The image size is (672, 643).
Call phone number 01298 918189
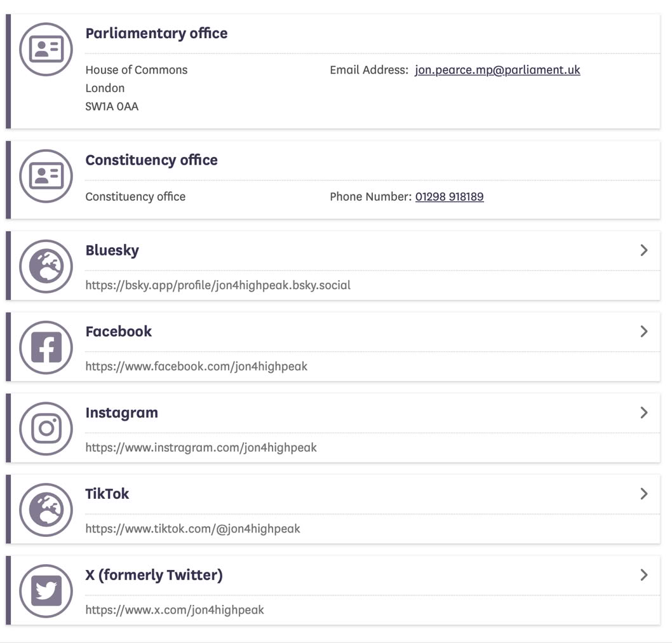coord(449,197)
